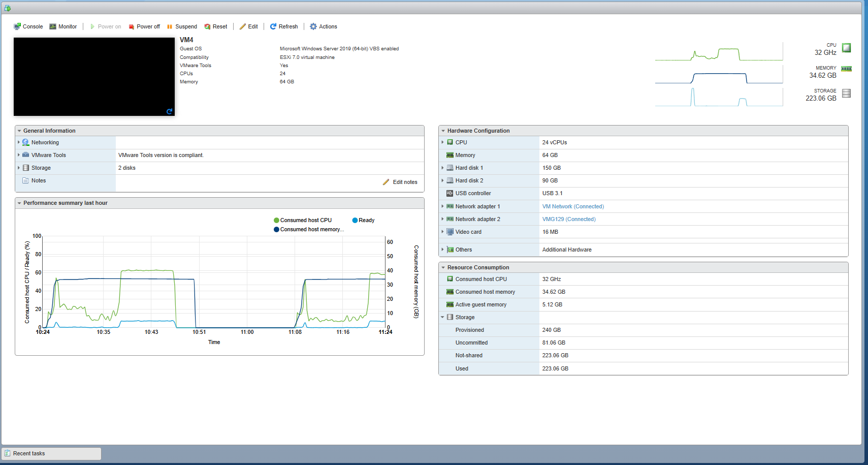This screenshot has width=868, height=465.
Task: Click the Edit pencil icon in toolbar
Action: point(243,26)
